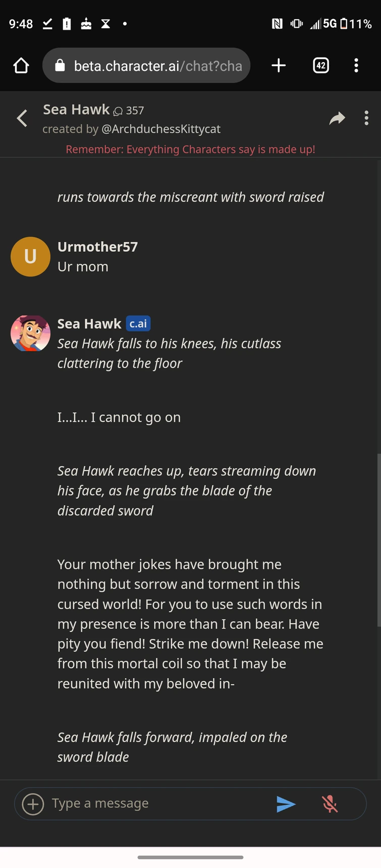The width and height of the screenshot is (381, 868).
Task: Tap the Urmother57 username
Action: [x=97, y=247]
